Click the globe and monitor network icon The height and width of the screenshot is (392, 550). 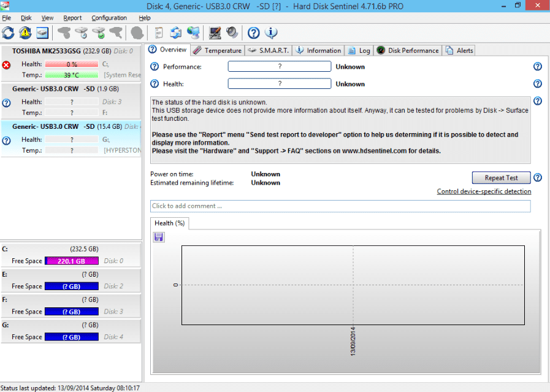(x=193, y=33)
